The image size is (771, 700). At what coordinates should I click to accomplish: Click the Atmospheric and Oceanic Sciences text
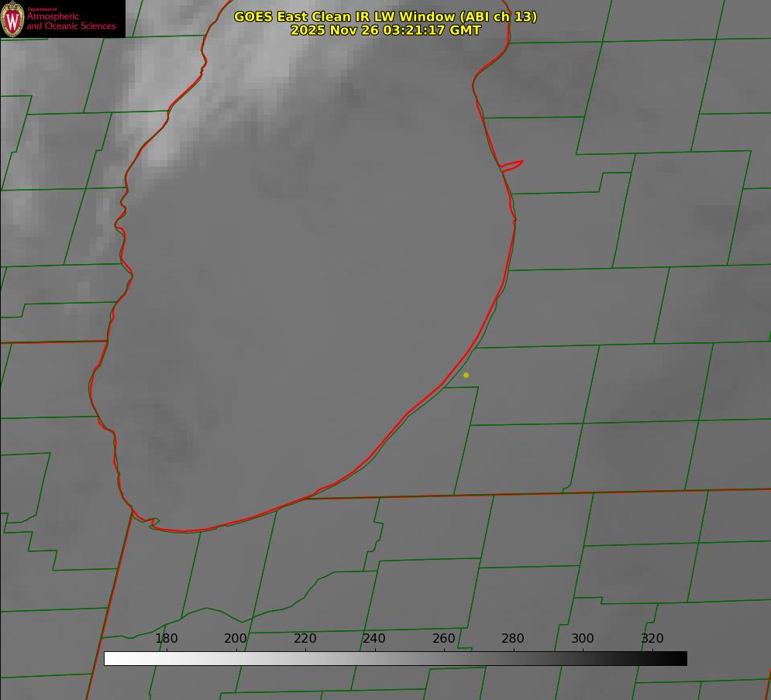tap(71, 21)
